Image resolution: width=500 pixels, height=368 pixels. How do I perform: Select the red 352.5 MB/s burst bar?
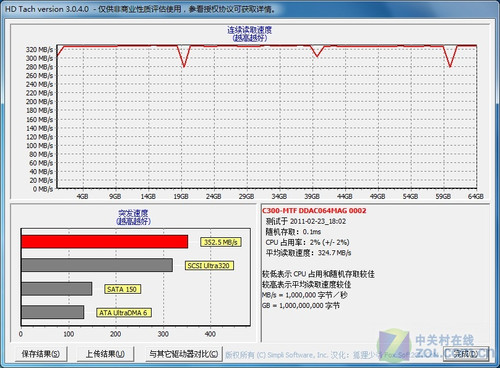[105, 242]
